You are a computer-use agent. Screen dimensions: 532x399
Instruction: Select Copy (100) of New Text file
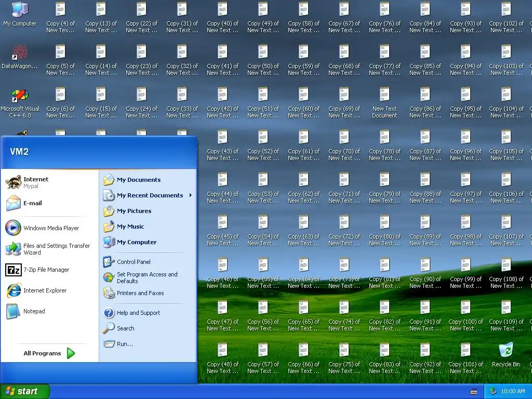point(465,315)
